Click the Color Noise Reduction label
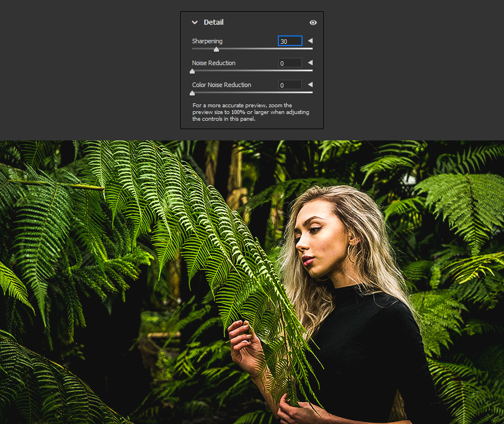Viewport: 504px width, 424px height. pos(222,85)
